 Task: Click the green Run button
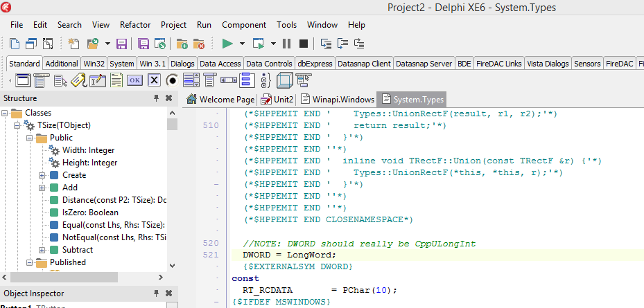227,44
